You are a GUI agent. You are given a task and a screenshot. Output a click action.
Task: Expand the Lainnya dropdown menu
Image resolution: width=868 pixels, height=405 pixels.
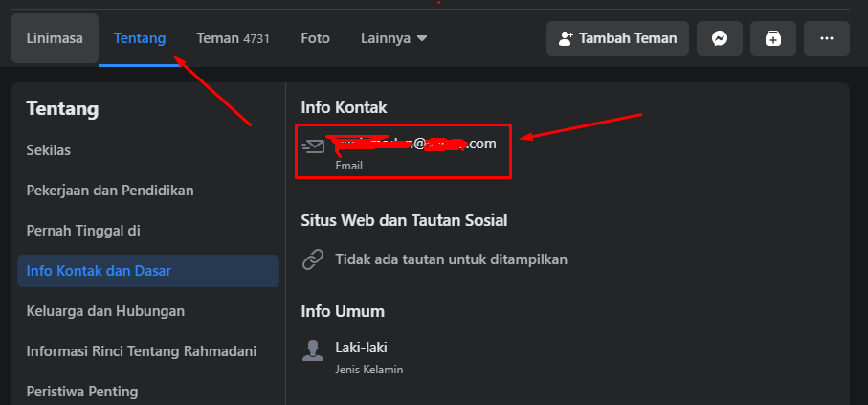click(x=393, y=38)
